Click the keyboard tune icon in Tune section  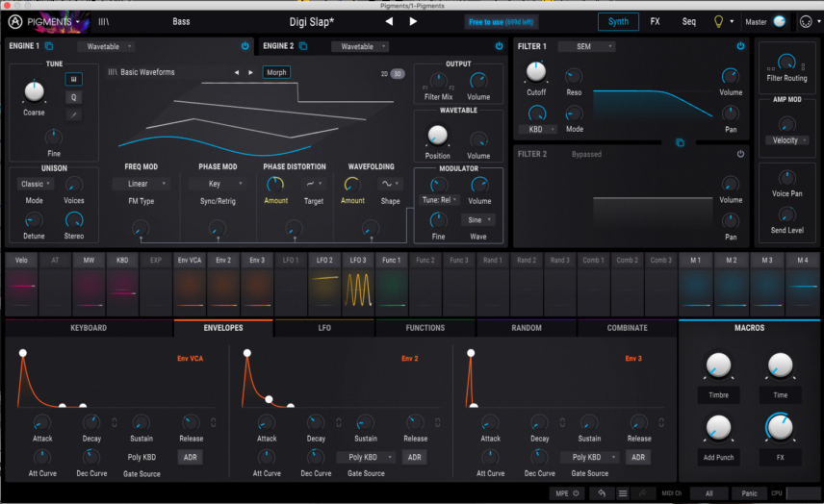click(73, 79)
